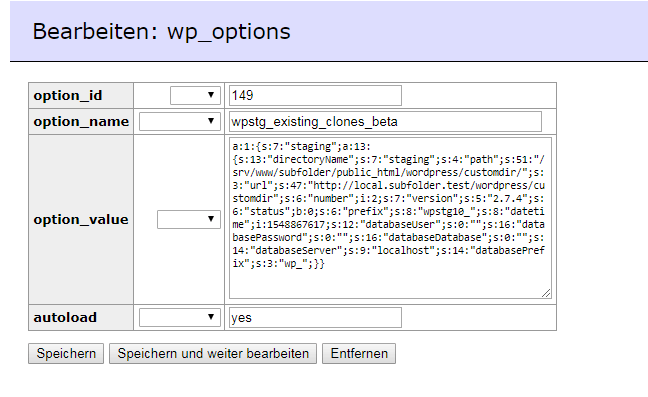Image resolution: width=648 pixels, height=397 pixels.
Task: Select the autoload row label
Action: click(65, 318)
